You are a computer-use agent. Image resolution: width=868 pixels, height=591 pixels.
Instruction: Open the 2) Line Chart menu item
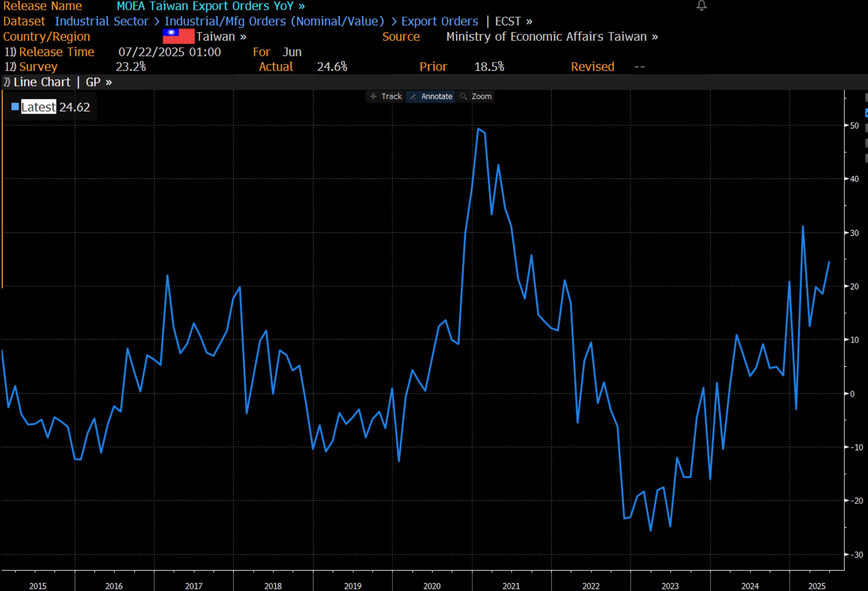(38, 82)
